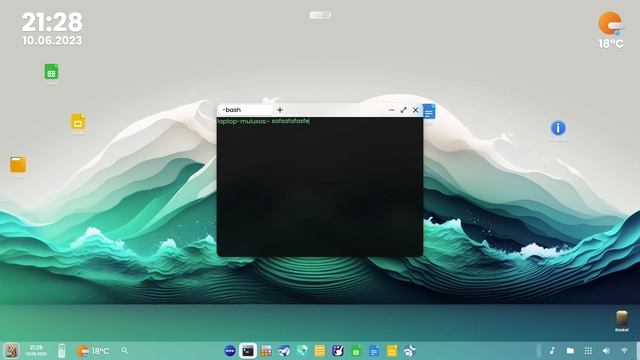
Task: Click the weather widget in top-right corner
Action: click(611, 30)
